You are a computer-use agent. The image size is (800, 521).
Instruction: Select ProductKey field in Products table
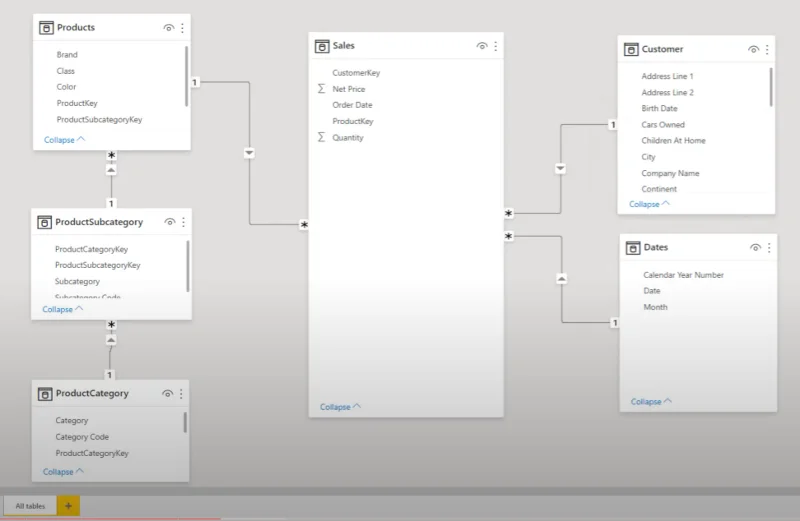pyautogui.click(x=77, y=103)
